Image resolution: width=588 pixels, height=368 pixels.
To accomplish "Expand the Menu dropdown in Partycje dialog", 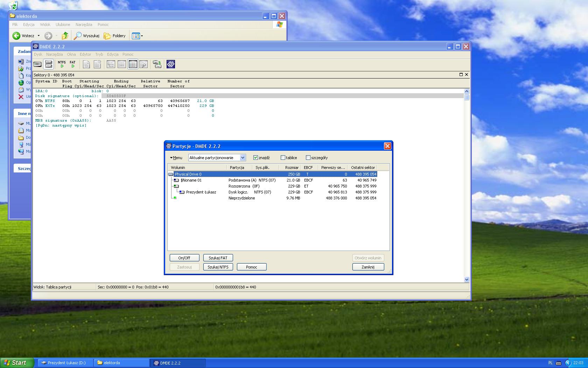I will [176, 158].
